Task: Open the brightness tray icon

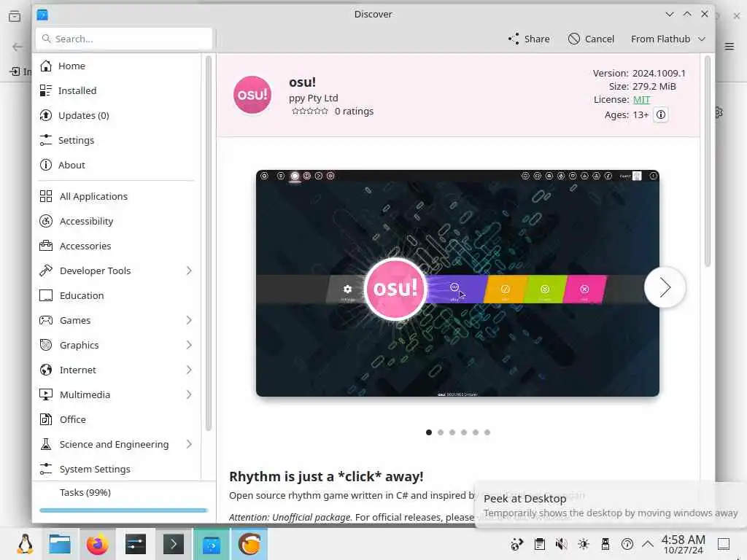Action: [x=583, y=544]
